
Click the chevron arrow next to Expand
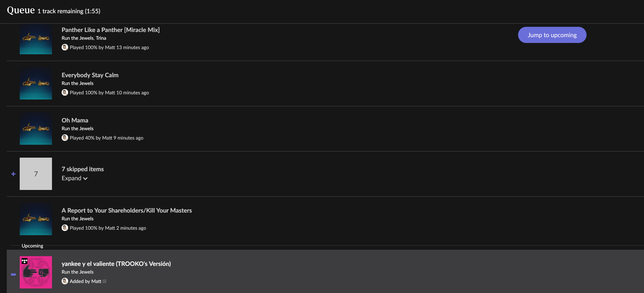coord(85,179)
